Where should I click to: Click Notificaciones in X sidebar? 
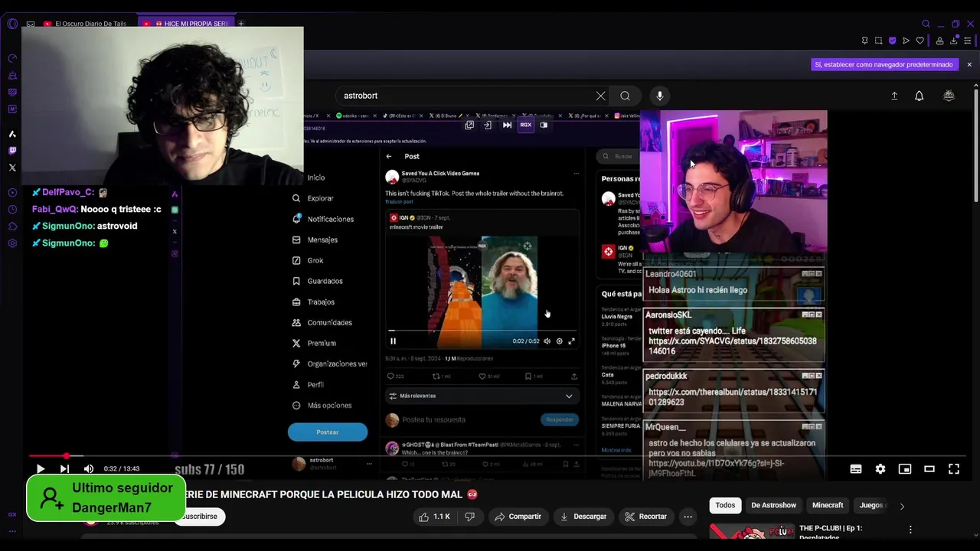point(323,219)
